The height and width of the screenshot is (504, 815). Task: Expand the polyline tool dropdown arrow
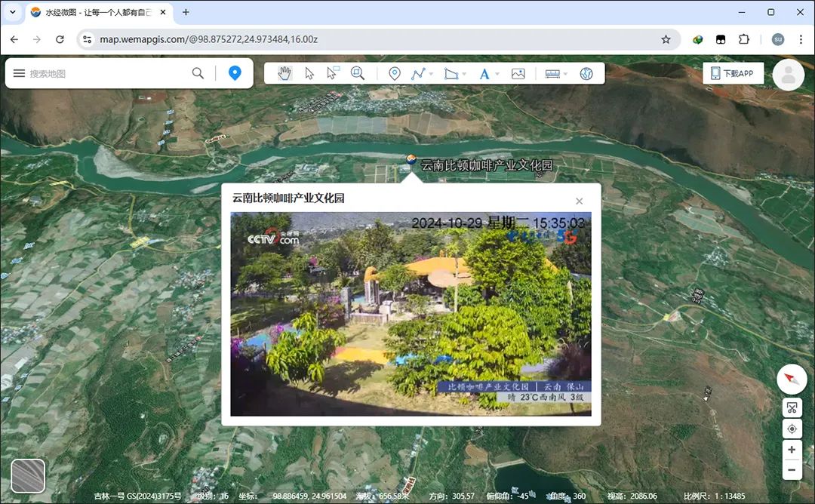tap(432, 74)
